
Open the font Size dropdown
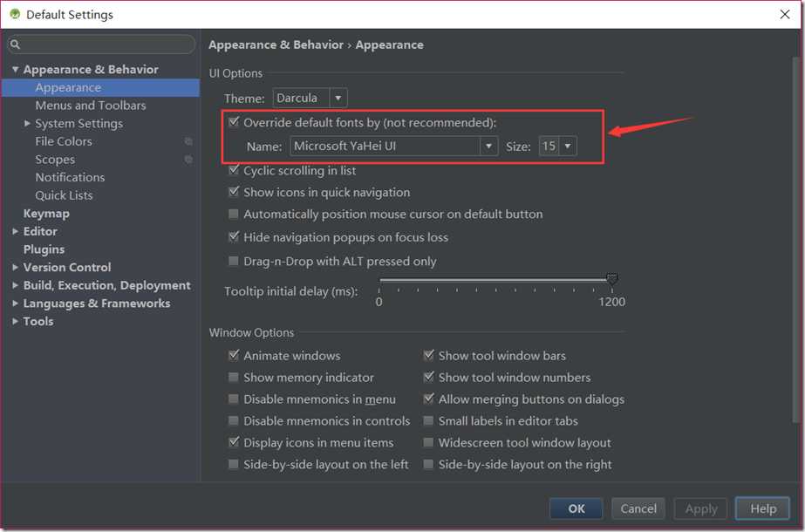568,147
